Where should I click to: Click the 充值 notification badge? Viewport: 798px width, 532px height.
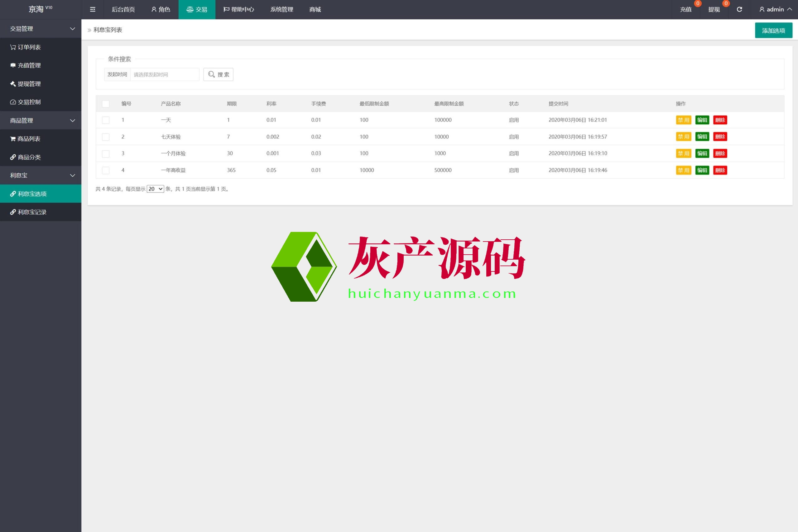[698, 3]
